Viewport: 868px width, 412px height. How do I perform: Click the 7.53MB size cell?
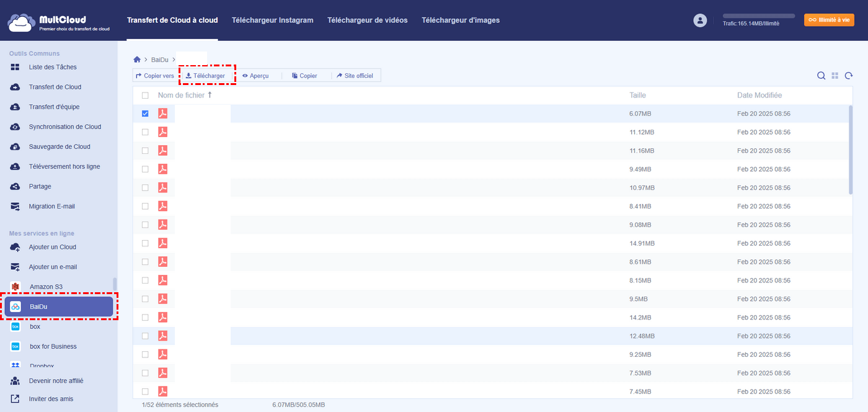click(640, 373)
